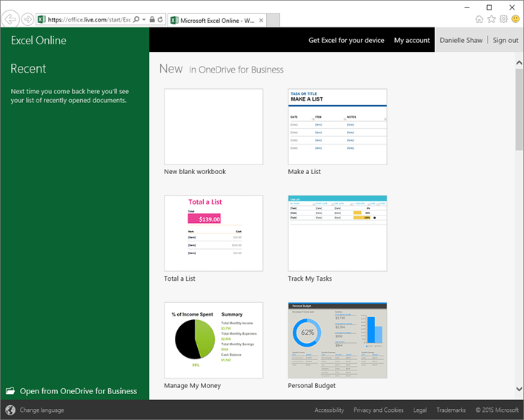This screenshot has width=524, height=420.
Task: Open the New blank workbook thumbnail
Action: point(213,127)
